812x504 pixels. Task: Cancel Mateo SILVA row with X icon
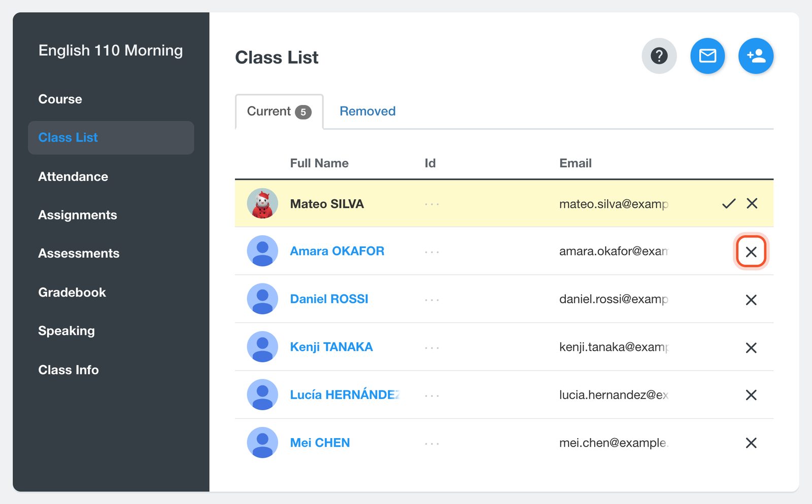click(752, 204)
